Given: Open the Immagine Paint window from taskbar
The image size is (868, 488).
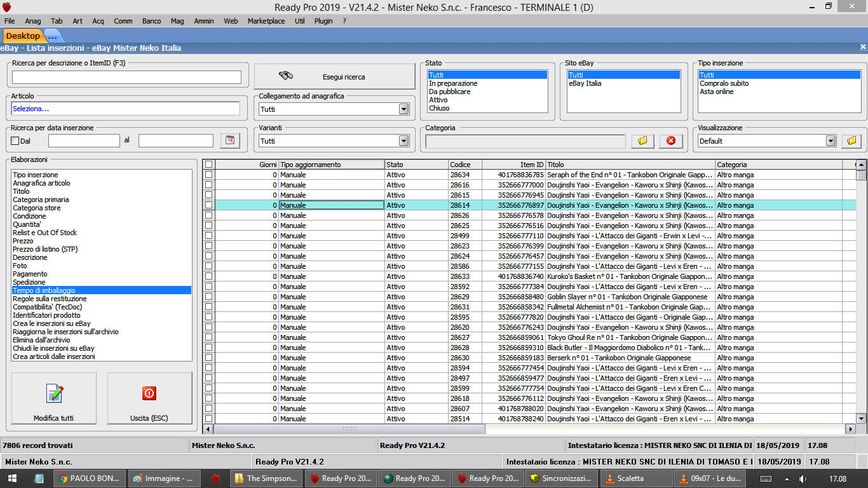Looking at the screenshot, I should click(164, 478).
